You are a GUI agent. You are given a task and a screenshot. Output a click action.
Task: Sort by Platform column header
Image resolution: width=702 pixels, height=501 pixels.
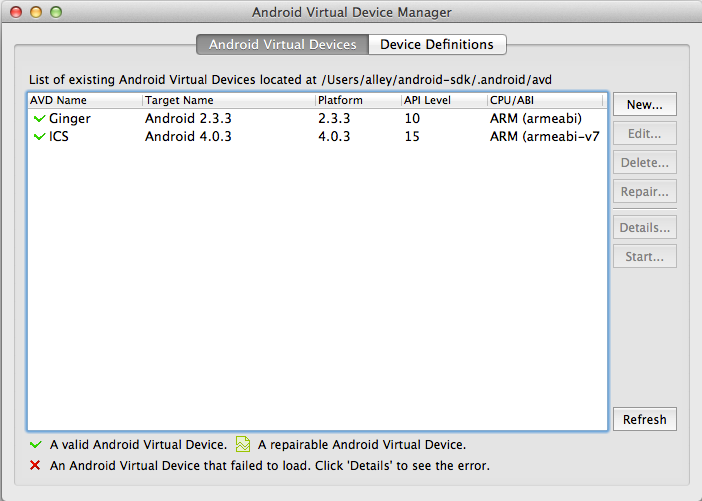pyautogui.click(x=358, y=100)
